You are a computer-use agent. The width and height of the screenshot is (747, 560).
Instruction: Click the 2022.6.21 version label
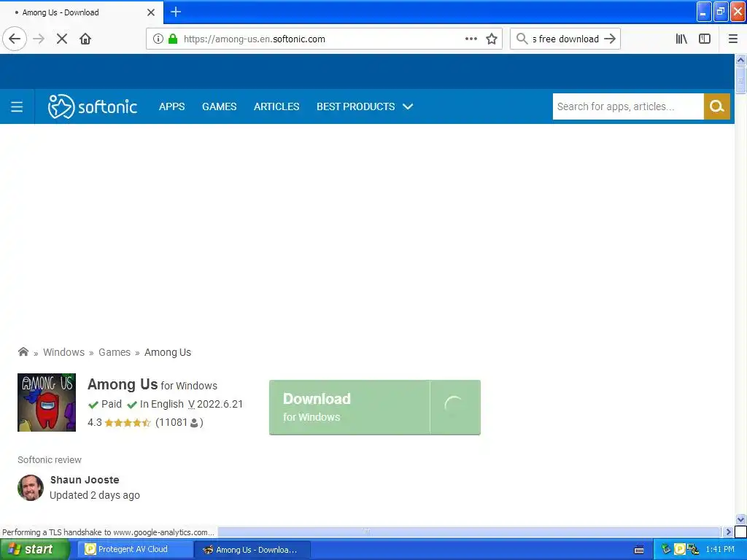coord(220,404)
